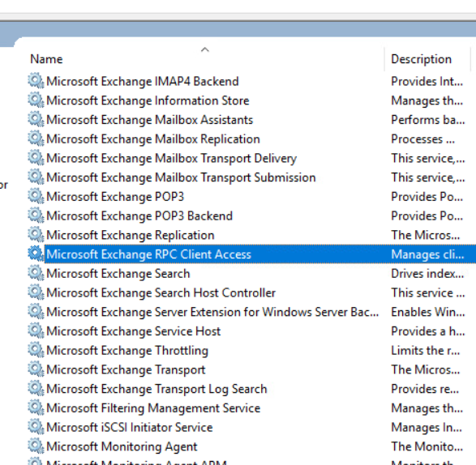The image size is (476, 465).
Task: Click gear icon of Microsoft Exchange Mailbox Replication
Action: click(x=36, y=139)
